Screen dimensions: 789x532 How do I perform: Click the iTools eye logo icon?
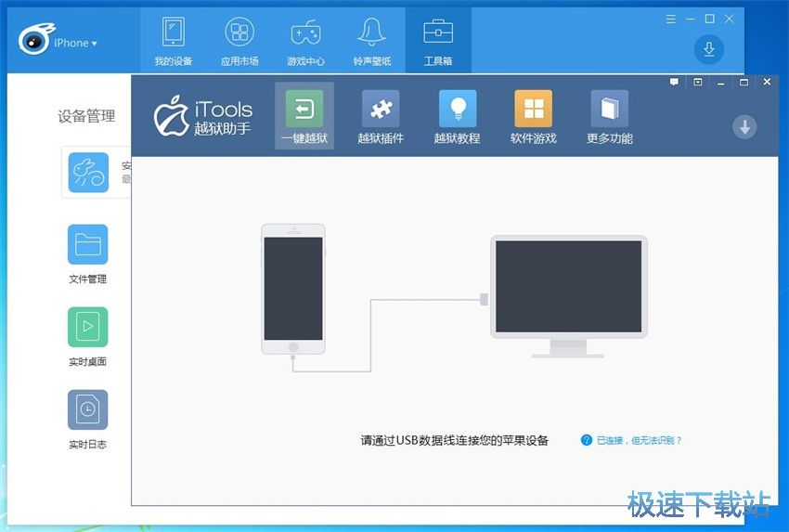tap(35, 39)
